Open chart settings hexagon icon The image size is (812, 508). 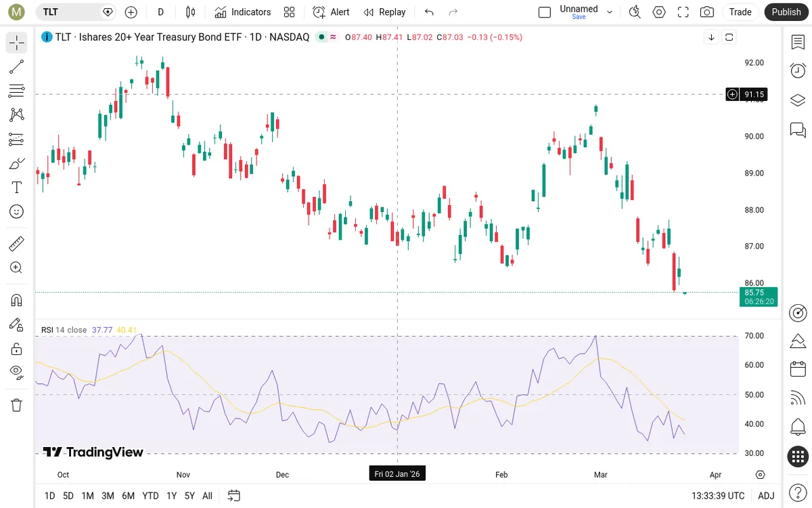pyautogui.click(x=659, y=12)
